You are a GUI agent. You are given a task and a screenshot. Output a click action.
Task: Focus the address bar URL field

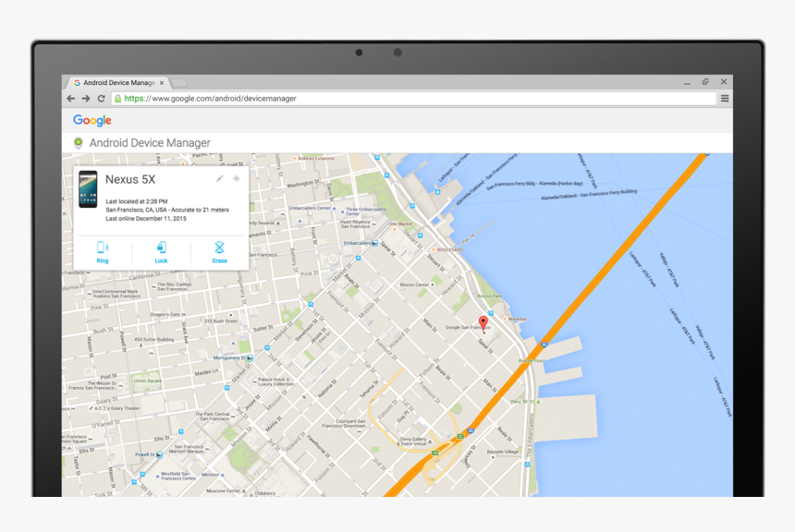pos(413,98)
